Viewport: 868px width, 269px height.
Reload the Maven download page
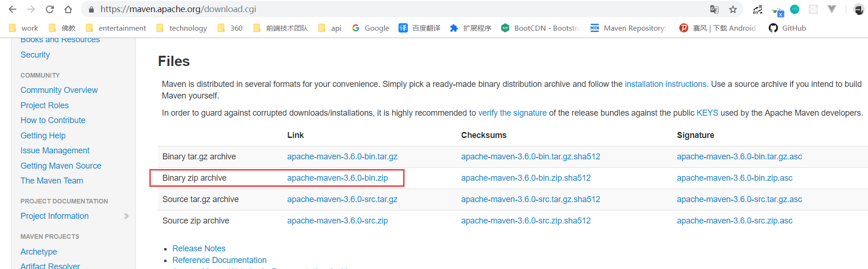(50, 9)
